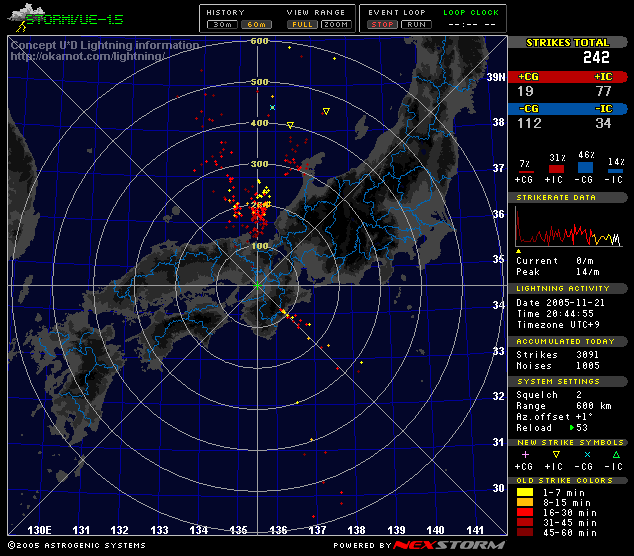Image resolution: width=634 pixels, height=556 pixels.
Task: Click the dark red 45-60 min swatch
Action: coord(524,531)
